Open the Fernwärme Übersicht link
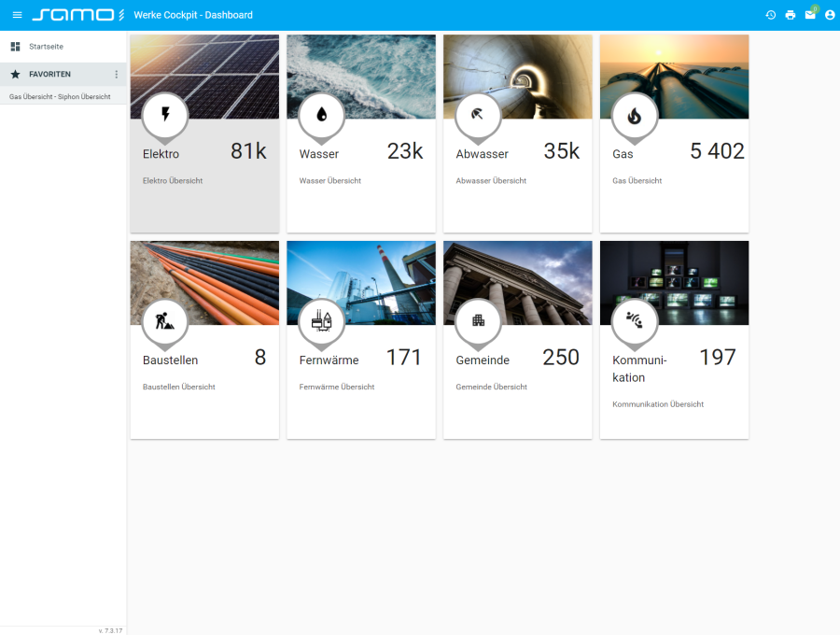The width and height of the screenshot is (840, 635). pyautogui.click(x=337, y=387)
